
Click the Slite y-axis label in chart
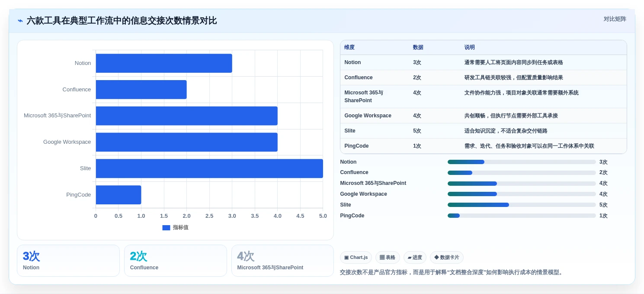pyautogui.click(x=85, y=168)
